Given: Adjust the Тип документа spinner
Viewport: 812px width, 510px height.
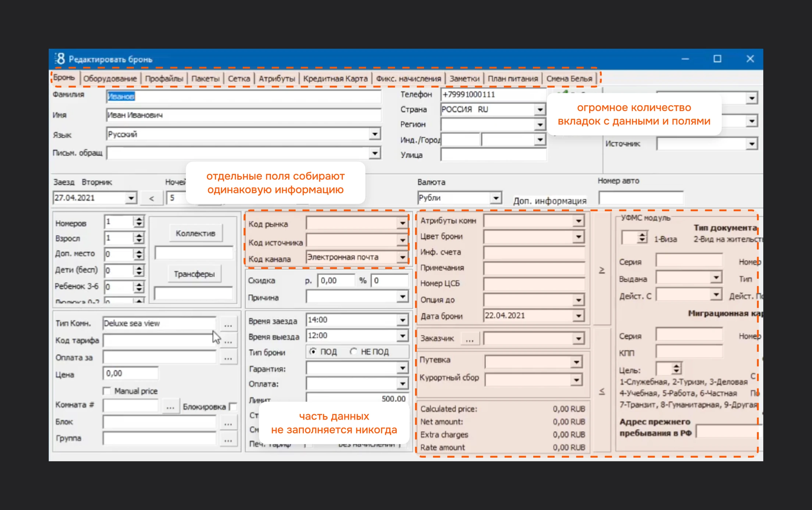Looking at the screenshot, I should 642,237.
